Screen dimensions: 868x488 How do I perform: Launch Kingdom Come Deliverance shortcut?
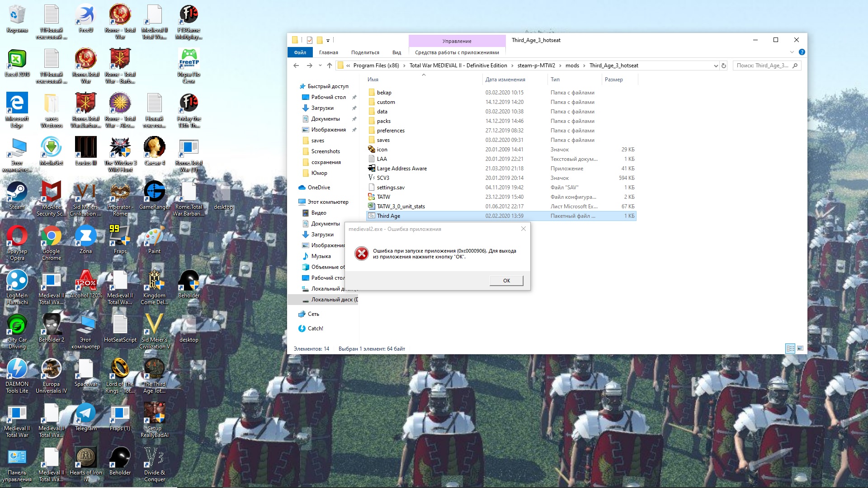click(154, 287)
